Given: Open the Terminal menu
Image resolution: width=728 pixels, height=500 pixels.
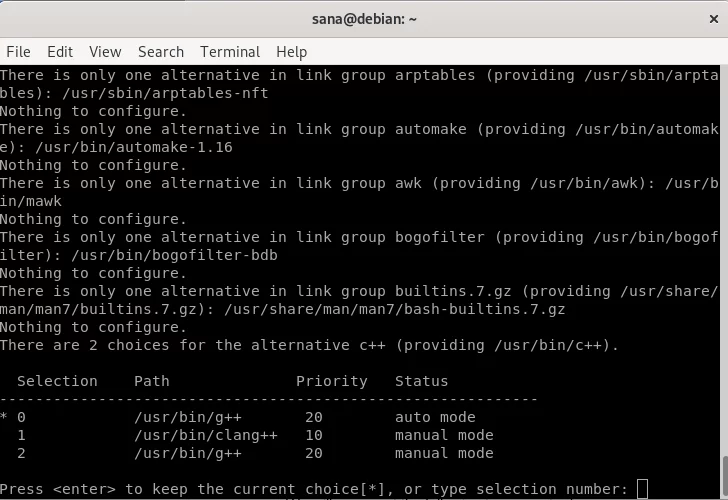Looking at the screenshot, I should point(230,52).
